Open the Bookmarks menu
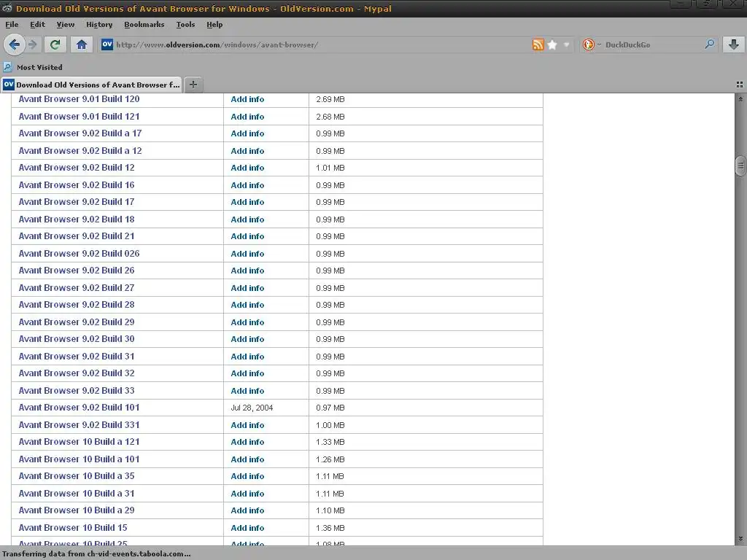747x560 pixels. (144, 24)
